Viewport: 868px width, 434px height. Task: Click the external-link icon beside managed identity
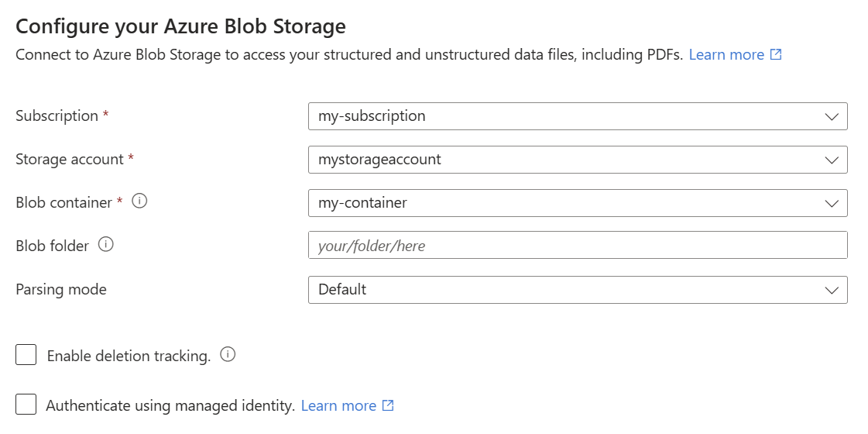(388, 405)
